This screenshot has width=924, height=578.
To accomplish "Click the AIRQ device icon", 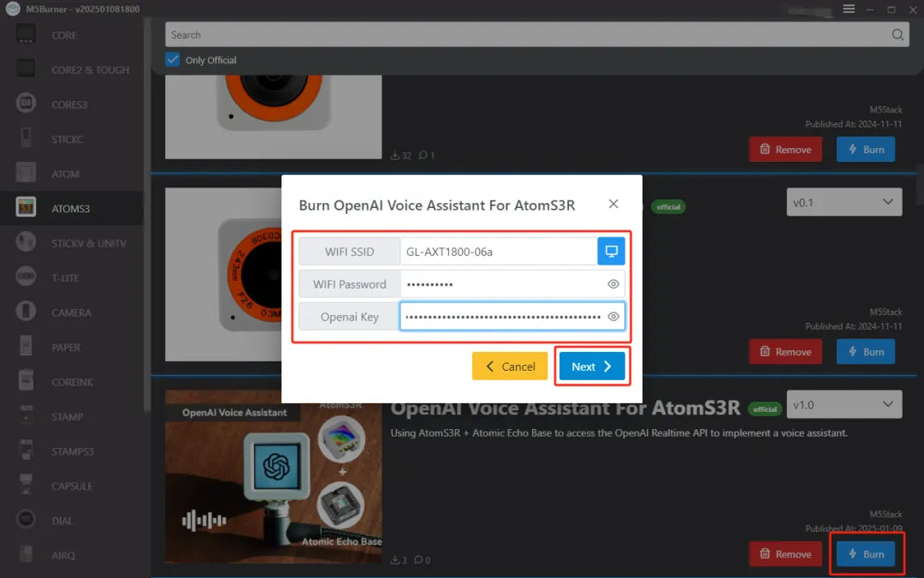I will (x=26, y=554).
